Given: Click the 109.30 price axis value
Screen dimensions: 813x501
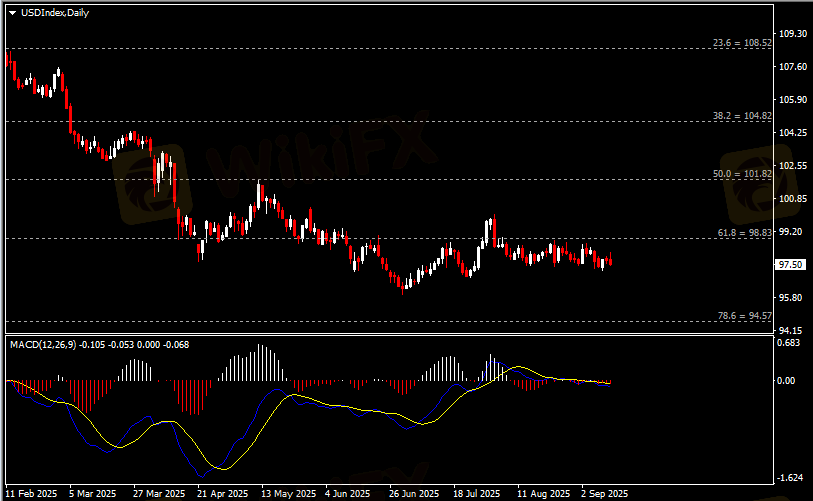Looking at the screenshot, I should [793, 34].
